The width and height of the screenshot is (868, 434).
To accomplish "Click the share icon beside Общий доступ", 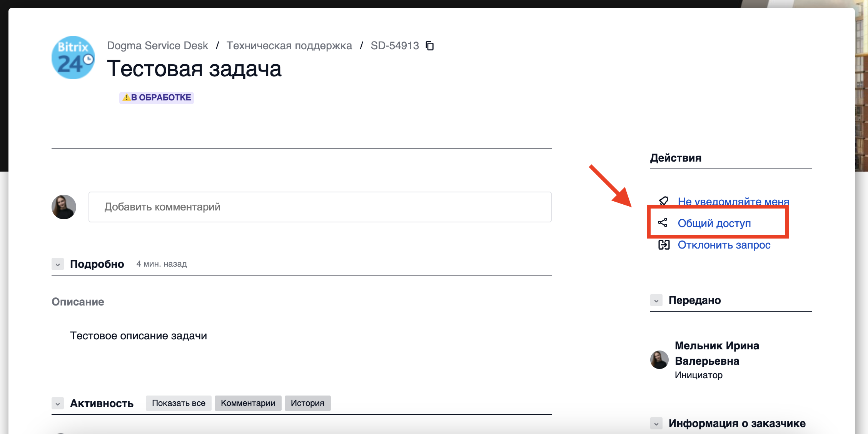I will tap(663, 223).
